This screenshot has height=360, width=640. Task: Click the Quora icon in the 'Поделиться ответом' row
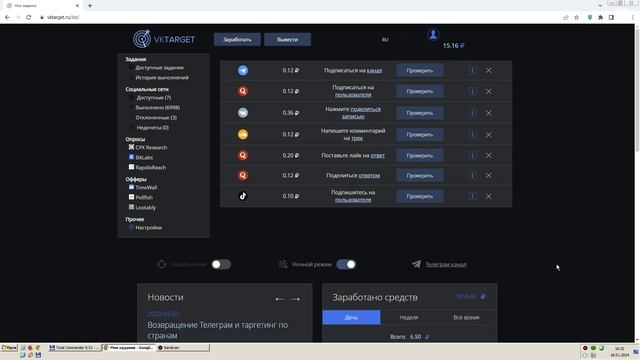243,175
